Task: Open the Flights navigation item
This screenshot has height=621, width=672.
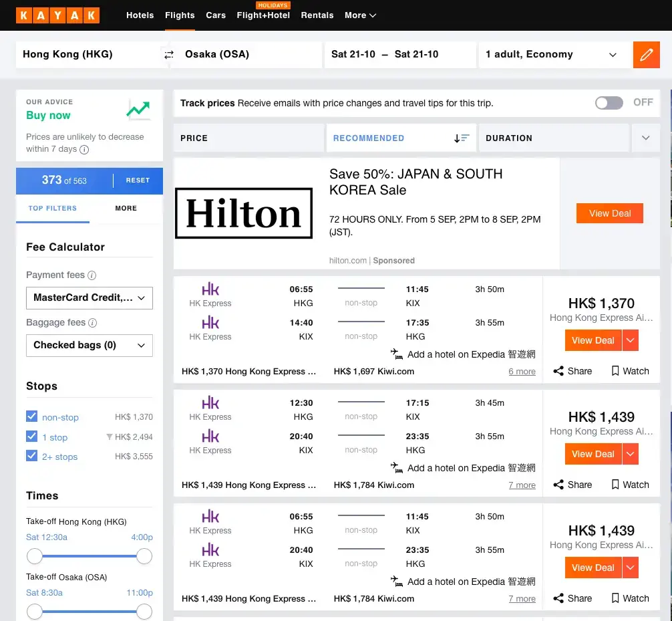Action: (180, 15)
